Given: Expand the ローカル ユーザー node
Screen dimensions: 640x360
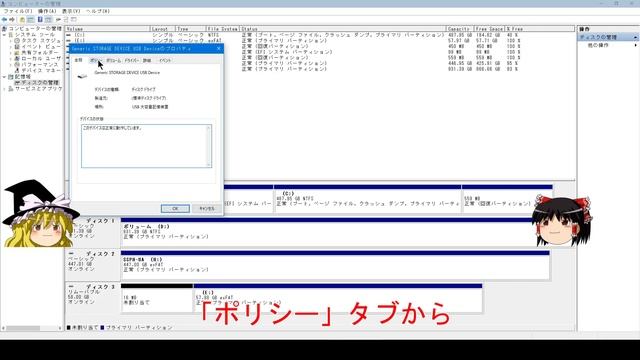Looking at the screenshot, I should pos(11,59).
